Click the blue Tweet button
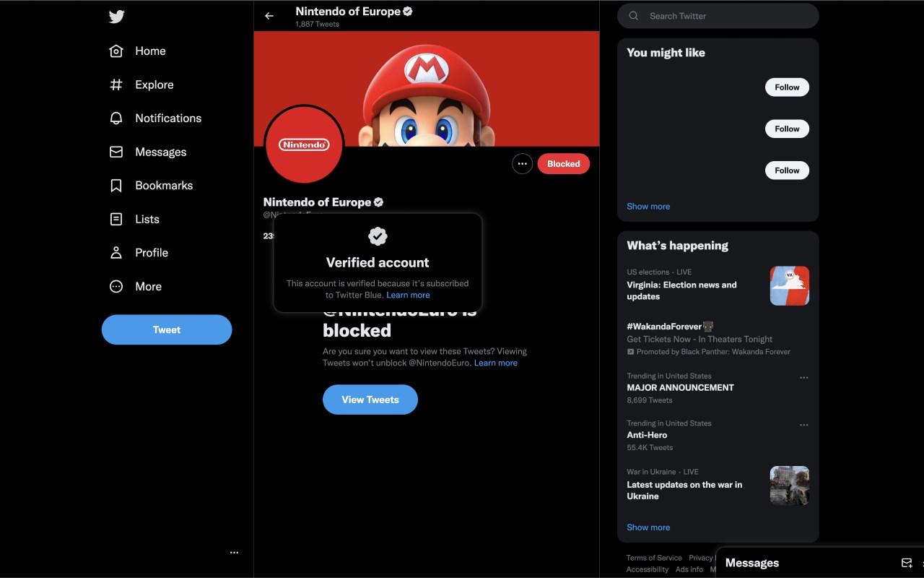The height and width of the screenshot is (578, 924). coord(167,329)
